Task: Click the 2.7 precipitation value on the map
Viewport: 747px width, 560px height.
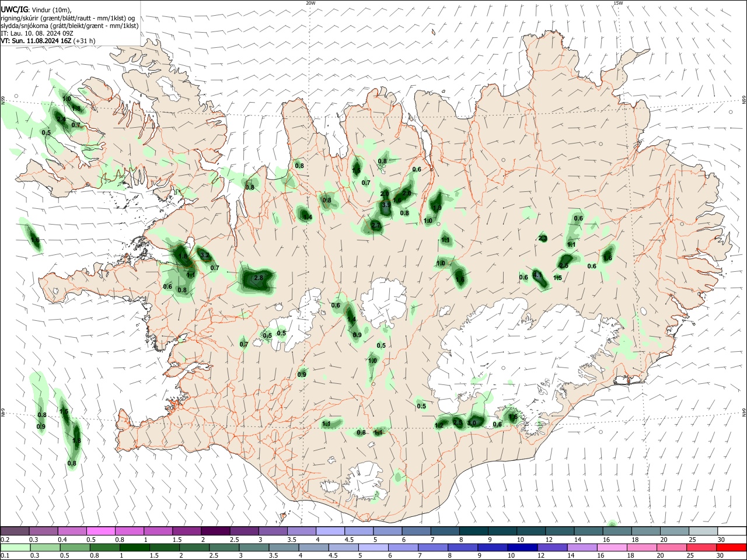Action: [376, 225]
